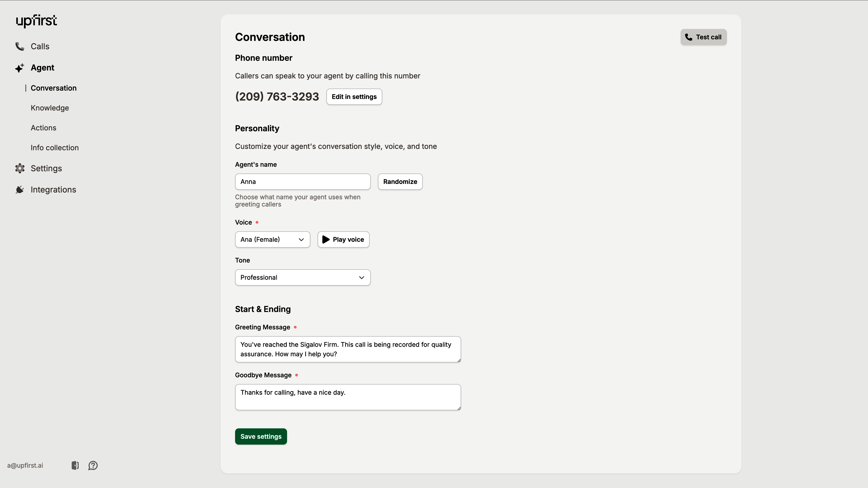This screenshot has width=868, height=488.
Task: Open the voice selector chevron
Action: [x=301, y=239]
